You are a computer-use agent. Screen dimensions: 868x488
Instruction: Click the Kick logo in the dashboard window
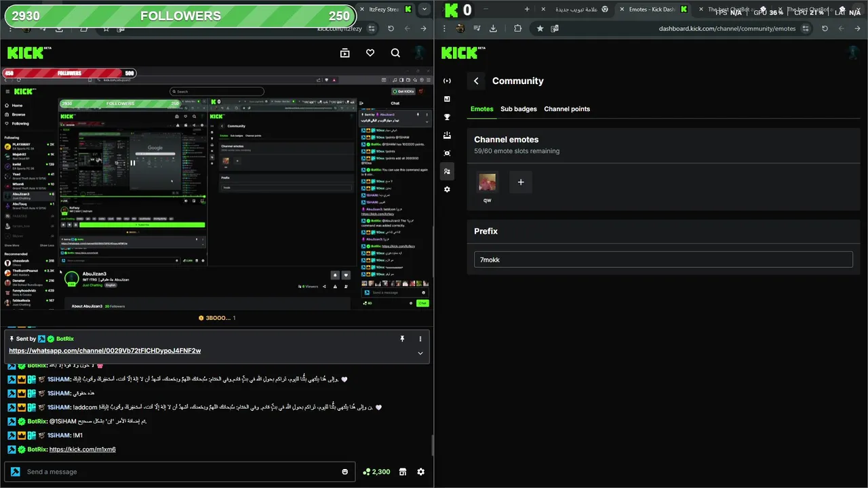(463, 53)
